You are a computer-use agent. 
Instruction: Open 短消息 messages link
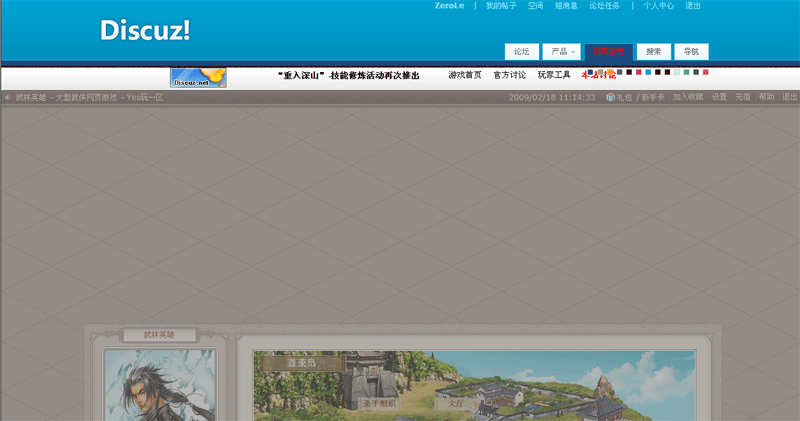coord(566,6)
